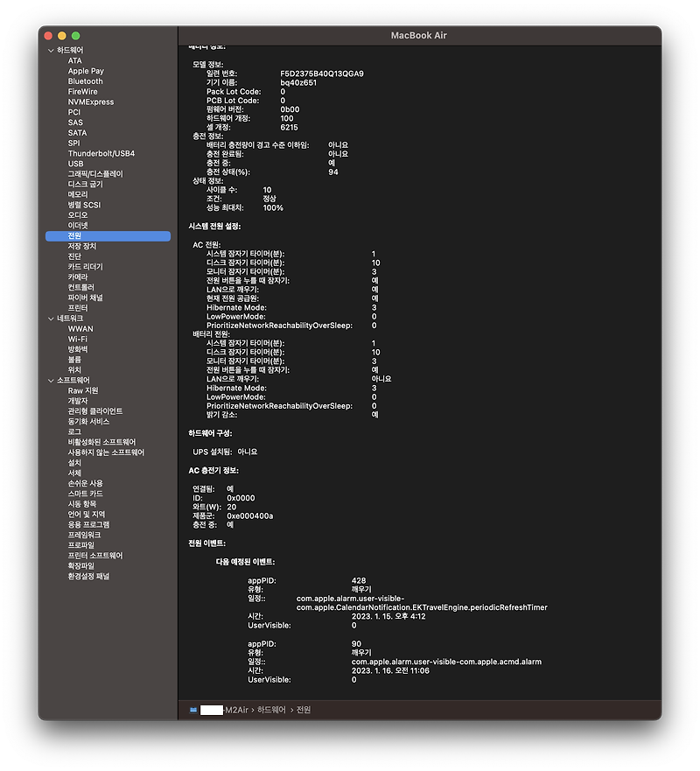
Task: Select ATA in the sidebar
Action: click(x=74, y=60)
